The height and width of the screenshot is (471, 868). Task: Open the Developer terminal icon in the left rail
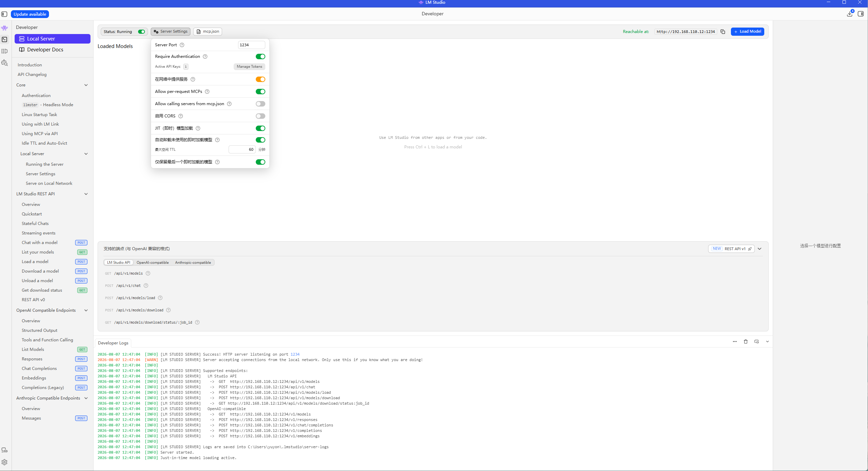coord(4,39)
